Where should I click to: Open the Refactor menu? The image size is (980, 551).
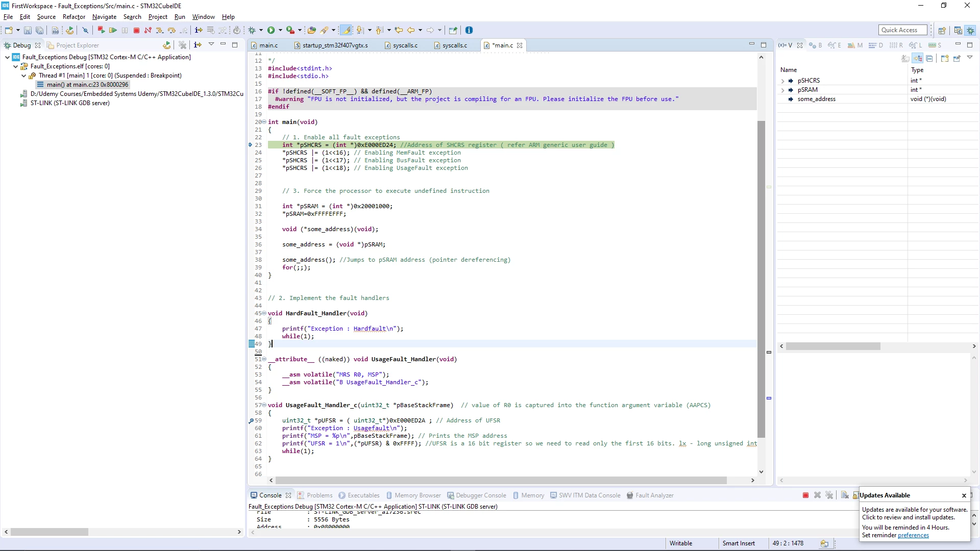click(74, 17)
